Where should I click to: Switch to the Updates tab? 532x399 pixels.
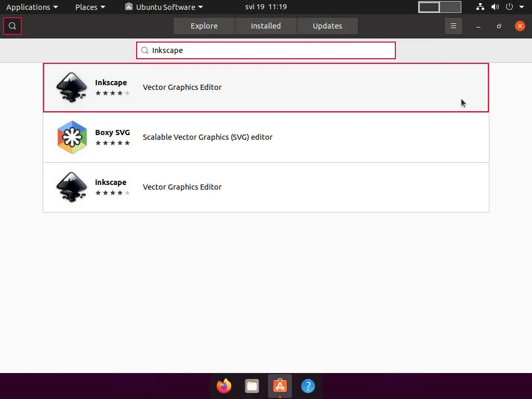point(327,26)
